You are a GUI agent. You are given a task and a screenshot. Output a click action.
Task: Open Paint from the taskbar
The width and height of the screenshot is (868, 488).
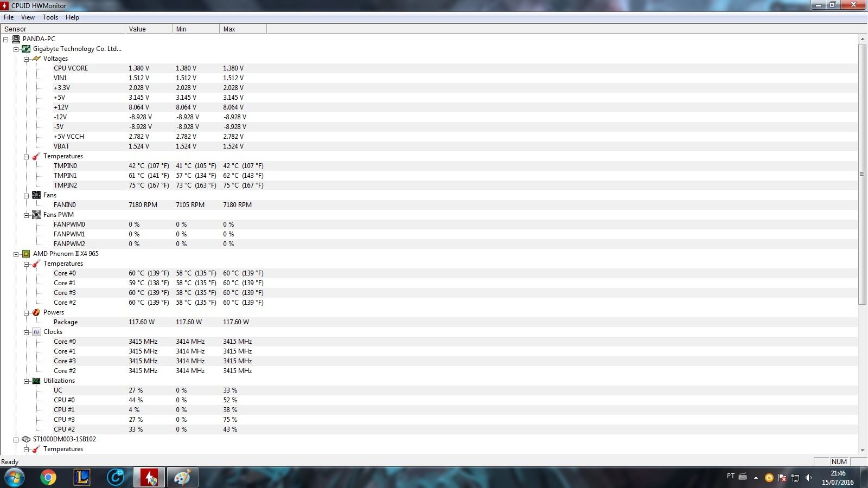click(182, 477)
